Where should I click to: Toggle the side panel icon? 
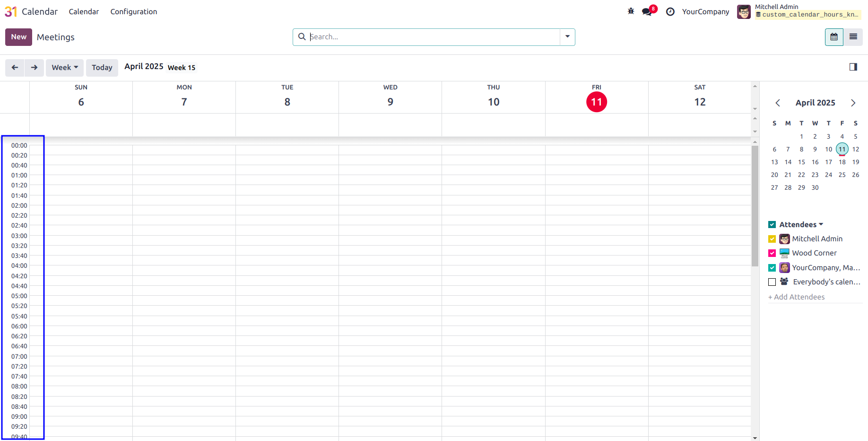[853, 67]
